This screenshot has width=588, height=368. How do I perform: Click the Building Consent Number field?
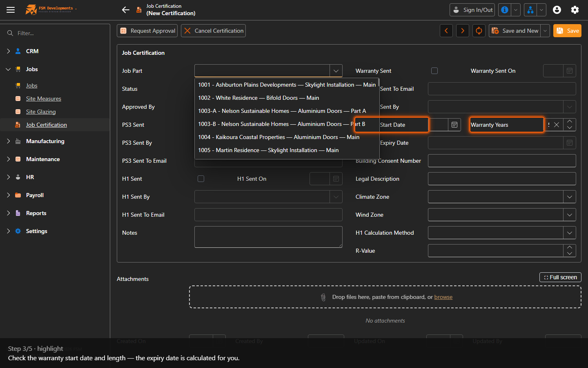coord(502,161)
